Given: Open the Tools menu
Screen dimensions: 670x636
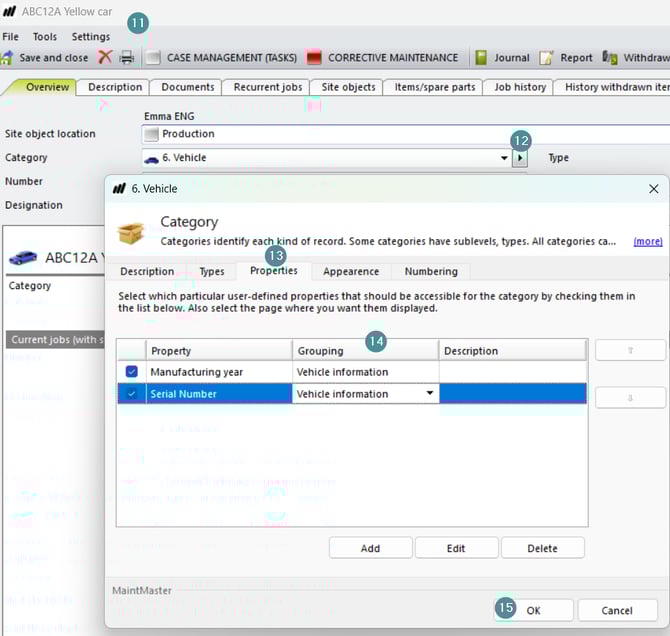Looking at the screenshot, I should point(45,37).
